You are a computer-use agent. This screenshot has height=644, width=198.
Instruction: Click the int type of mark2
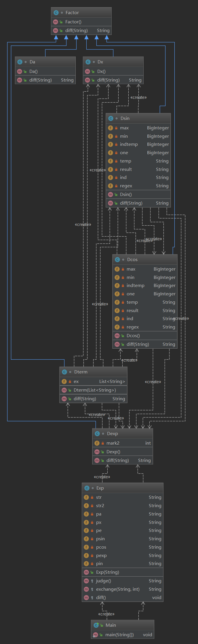148,443
